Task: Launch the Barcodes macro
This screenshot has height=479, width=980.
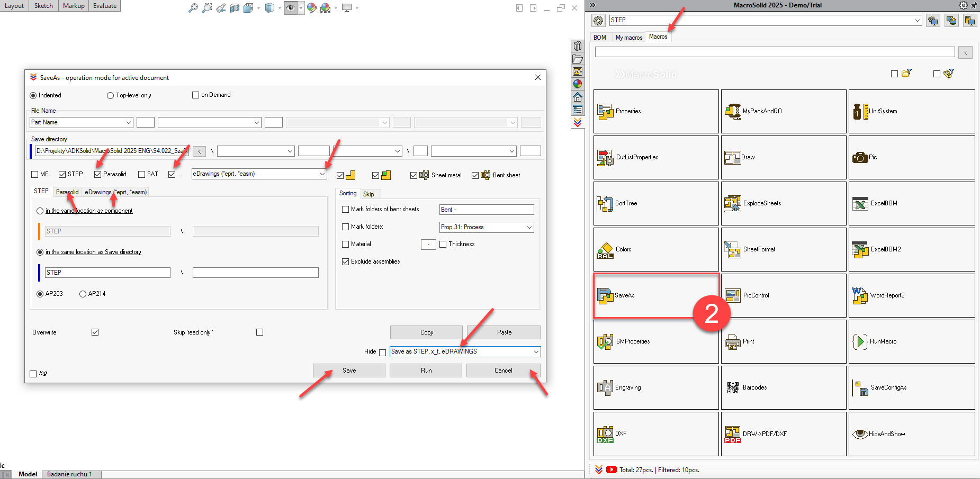Action: tap(784, 387)
